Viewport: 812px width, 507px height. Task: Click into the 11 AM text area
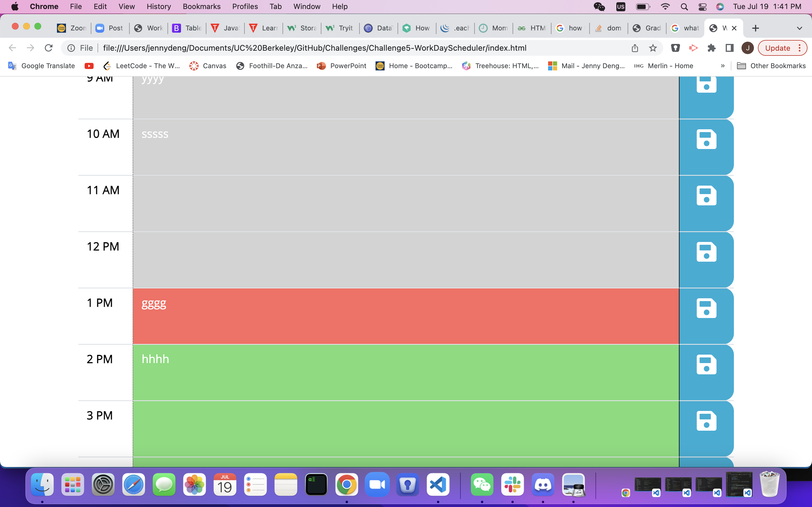406,203
